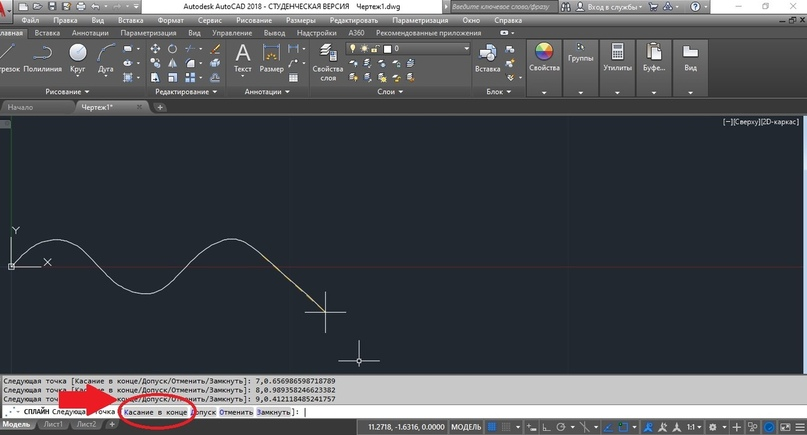Select the Erase tool in Редактирование panel
The height and width of the screenshot is (435, 807).
pos(215,49)
